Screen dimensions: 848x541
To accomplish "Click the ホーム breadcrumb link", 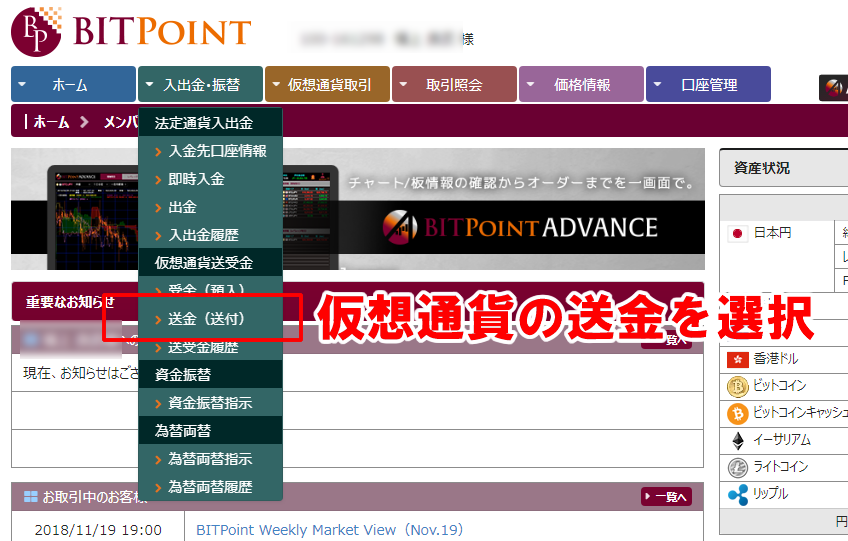I will click(x=51, y=122).
